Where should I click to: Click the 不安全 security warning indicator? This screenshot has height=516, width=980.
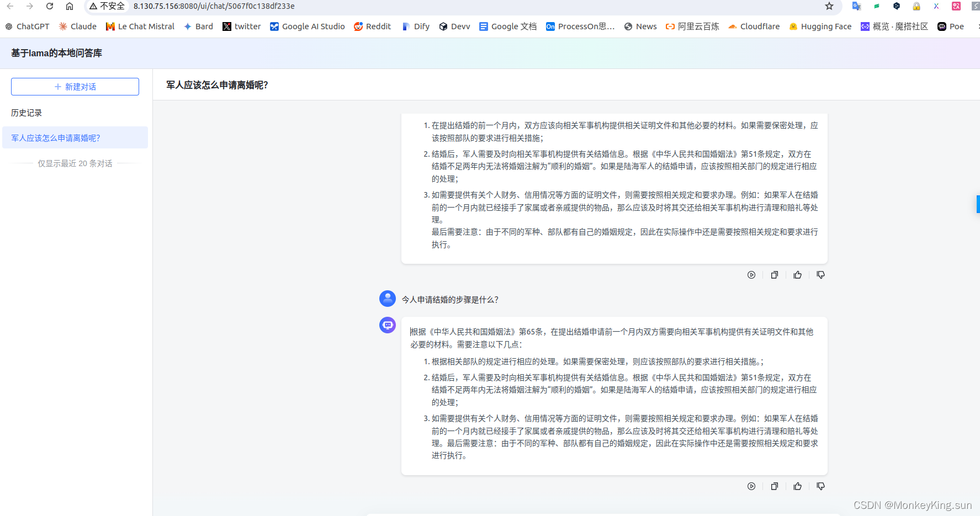pyautogui.click(x=107, y=6)
